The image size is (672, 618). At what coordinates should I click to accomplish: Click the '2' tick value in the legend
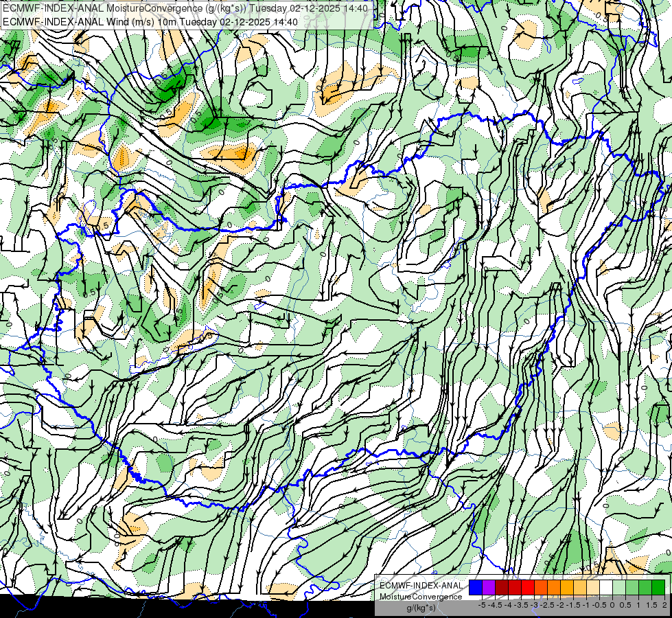664,605
